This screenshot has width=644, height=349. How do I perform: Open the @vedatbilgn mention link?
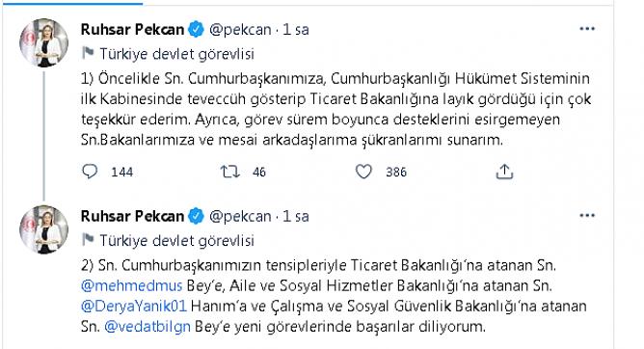pos(148,327)
